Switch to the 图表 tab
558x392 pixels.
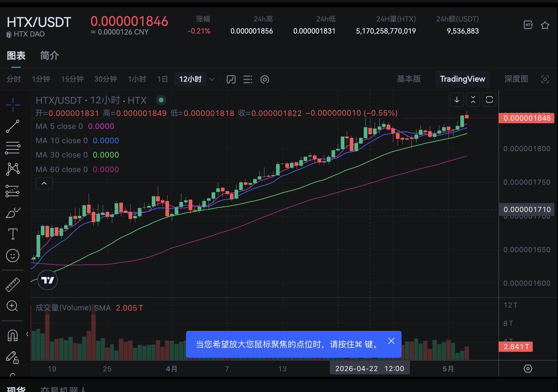click(16, 56)
